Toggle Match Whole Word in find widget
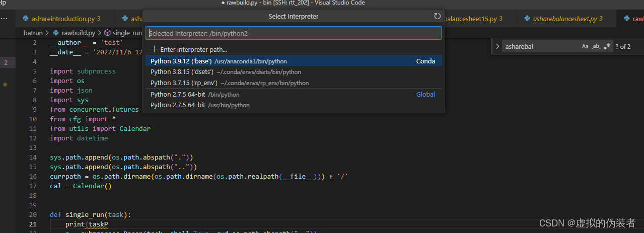This screenshot has width=644, height=233. click(596, 46)
